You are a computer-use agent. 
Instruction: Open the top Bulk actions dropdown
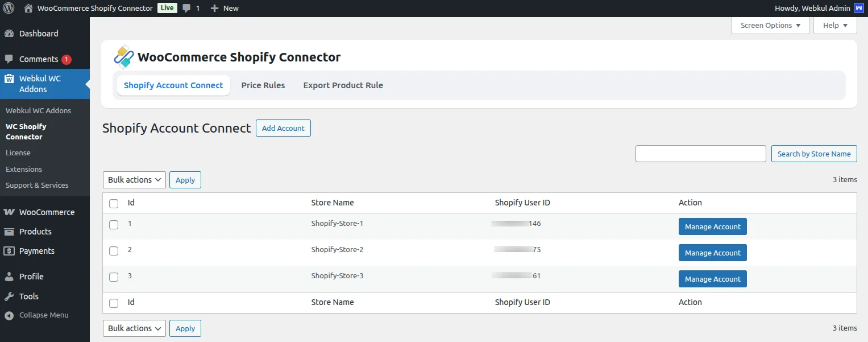click(x=134, y=180)
